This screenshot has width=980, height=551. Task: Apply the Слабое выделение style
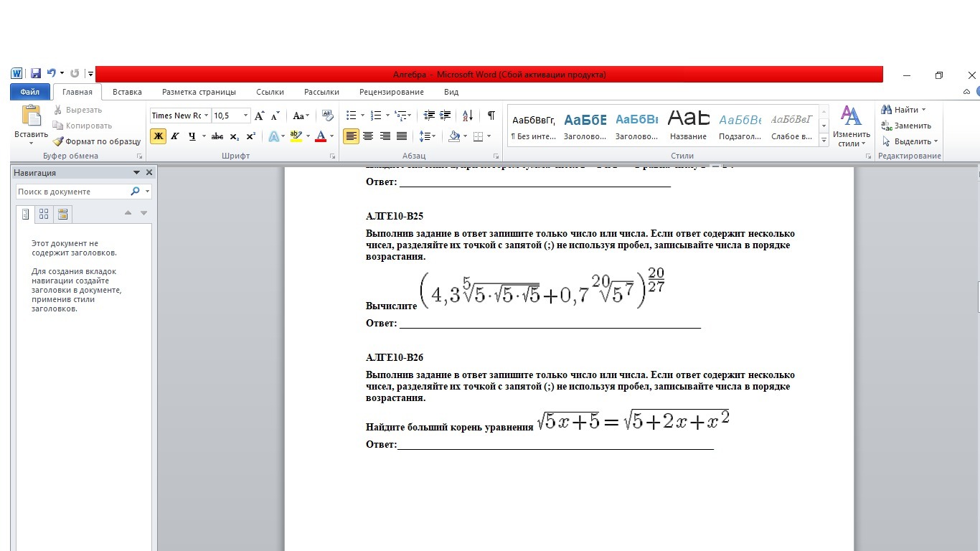pyautogui.click(x=792, y=125)
